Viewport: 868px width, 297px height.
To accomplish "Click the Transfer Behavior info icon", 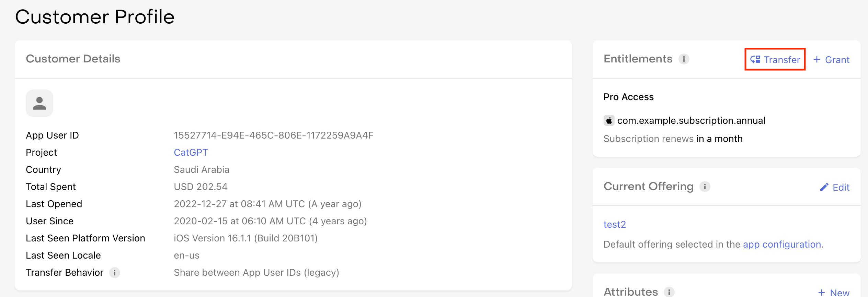I will [x=114, y=273].
